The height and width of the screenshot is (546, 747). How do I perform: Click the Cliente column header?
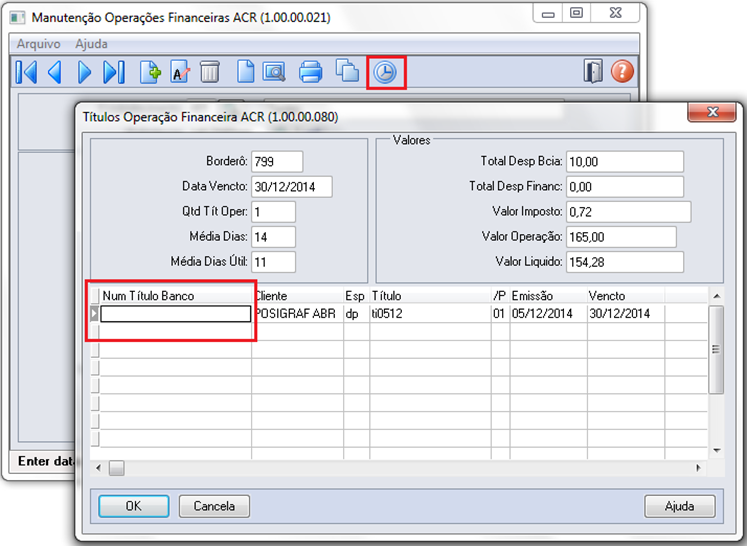[297, 296]
